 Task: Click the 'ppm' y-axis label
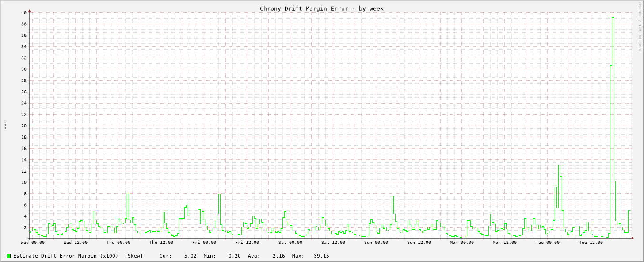pos(5,125)
